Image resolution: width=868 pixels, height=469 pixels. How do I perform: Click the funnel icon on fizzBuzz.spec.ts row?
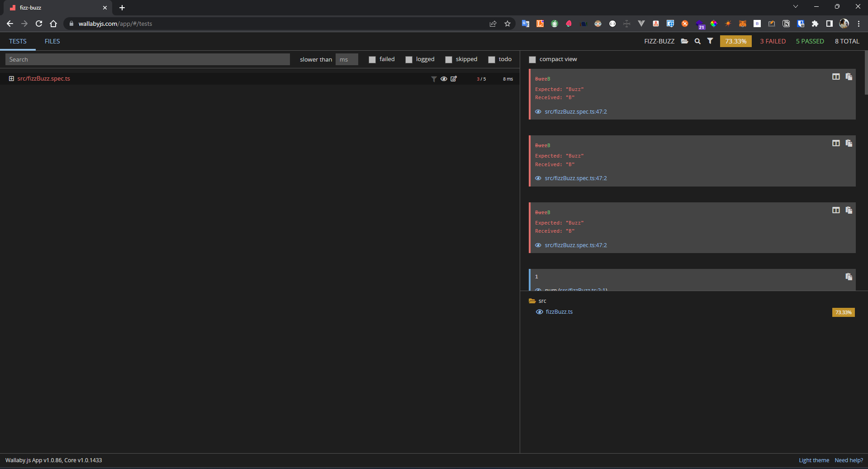coord(434,79)
